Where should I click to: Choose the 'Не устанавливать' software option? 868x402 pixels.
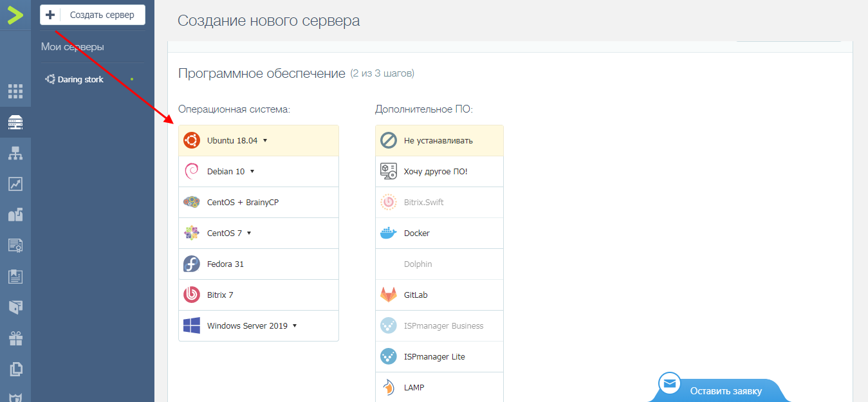438,141
